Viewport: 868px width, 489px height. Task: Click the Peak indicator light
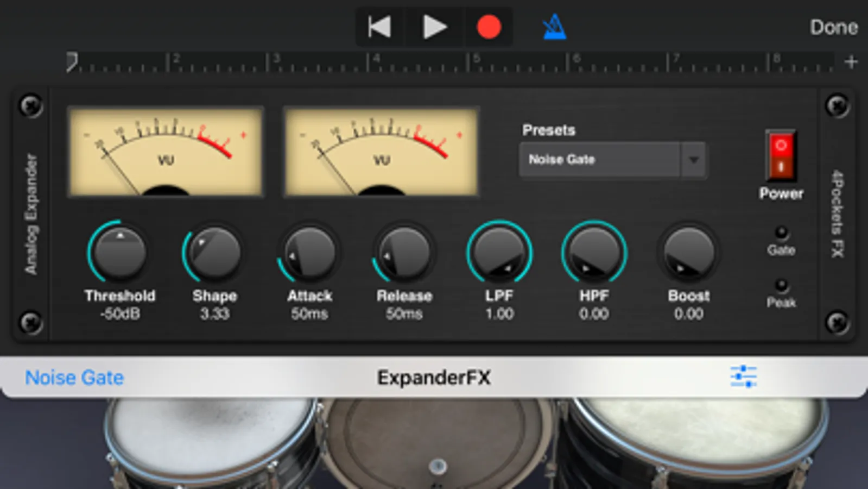coord(781,285)
